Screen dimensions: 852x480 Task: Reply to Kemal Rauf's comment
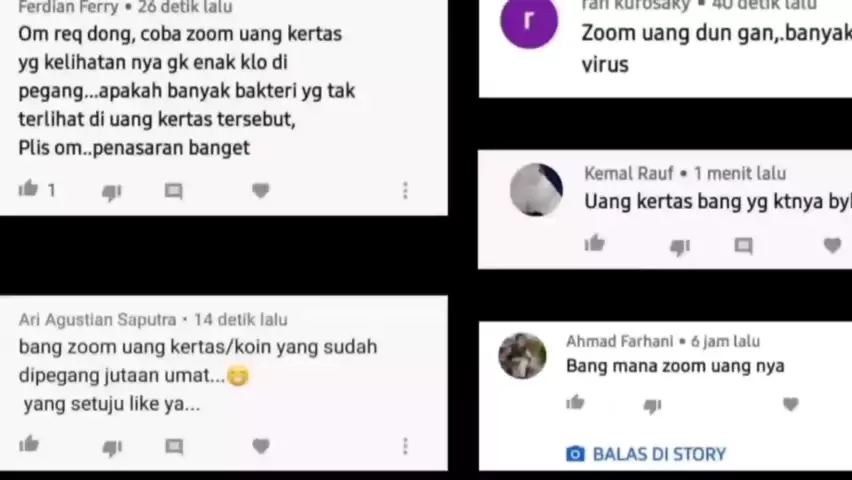[x=743, y=246]
